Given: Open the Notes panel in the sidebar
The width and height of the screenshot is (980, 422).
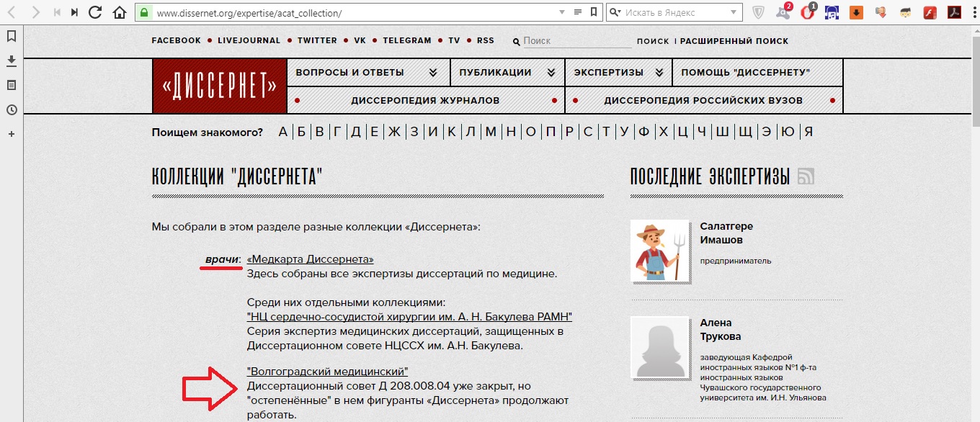Looking at the screenshot, I should coord(12,85).
